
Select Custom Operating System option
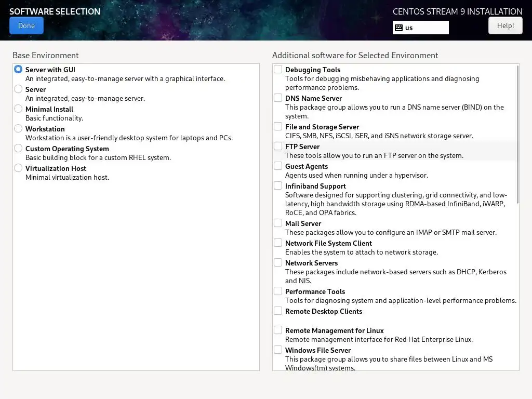(18, 148)
